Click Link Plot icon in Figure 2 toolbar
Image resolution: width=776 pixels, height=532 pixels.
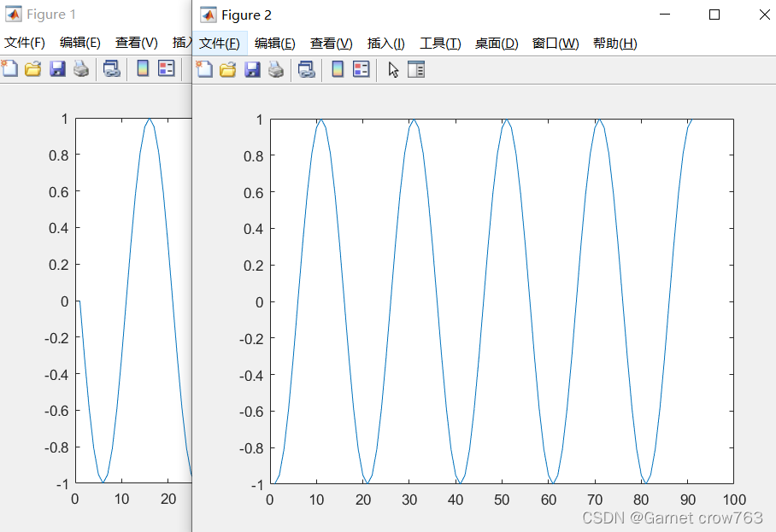[x=307, y=69]
